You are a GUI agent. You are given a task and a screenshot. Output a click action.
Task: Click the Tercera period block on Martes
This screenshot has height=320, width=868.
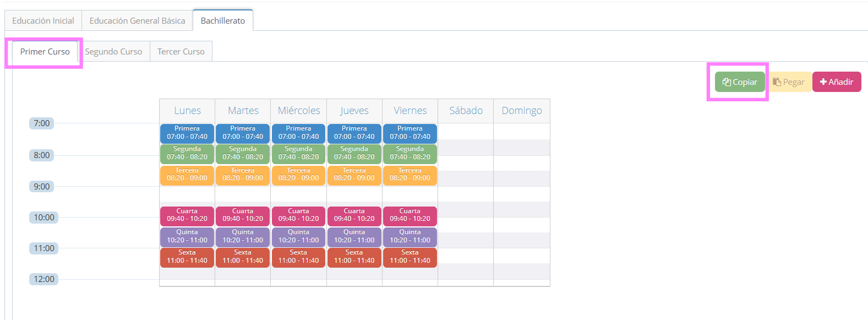(x=243, y=175)
